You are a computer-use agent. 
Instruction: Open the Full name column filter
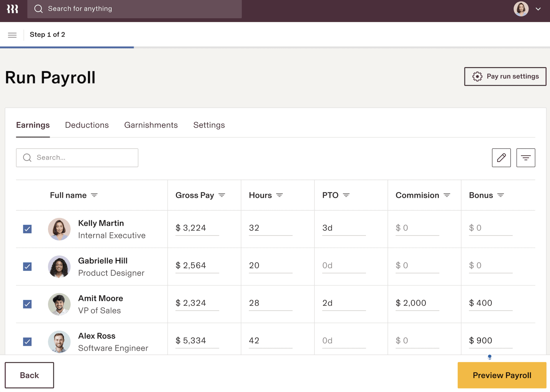[94, 195]
